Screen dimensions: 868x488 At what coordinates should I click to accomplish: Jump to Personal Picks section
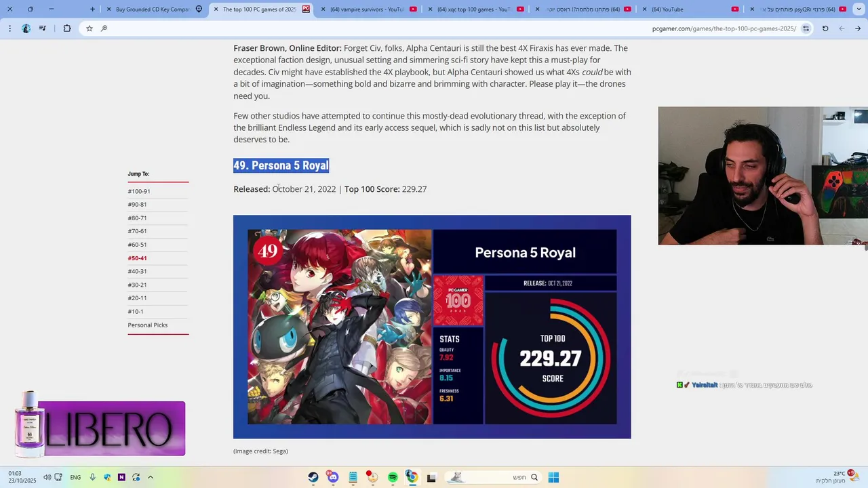click(x=148, y=325)
